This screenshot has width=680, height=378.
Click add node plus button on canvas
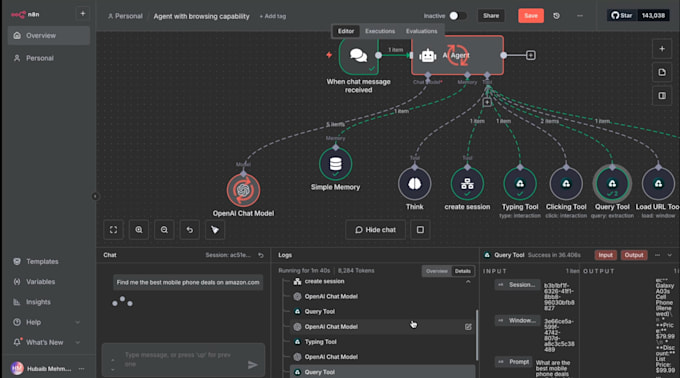point(662,49)
